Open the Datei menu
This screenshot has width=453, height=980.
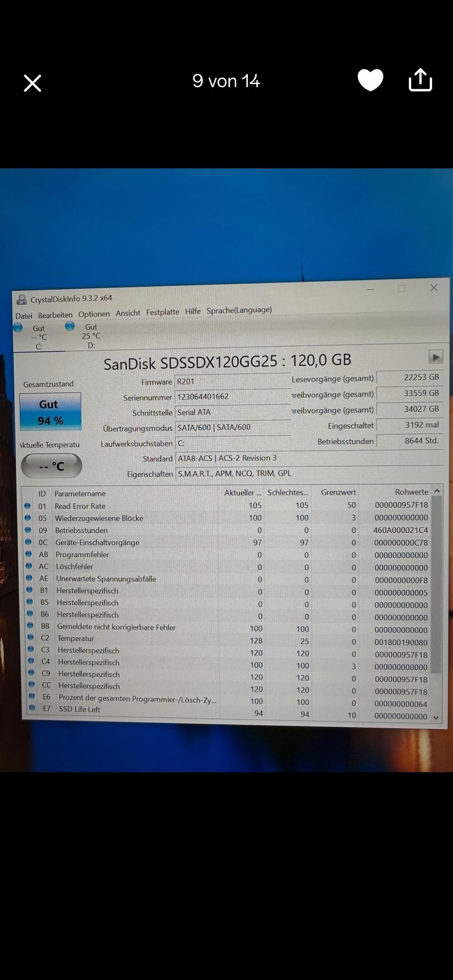pos(24,316)
